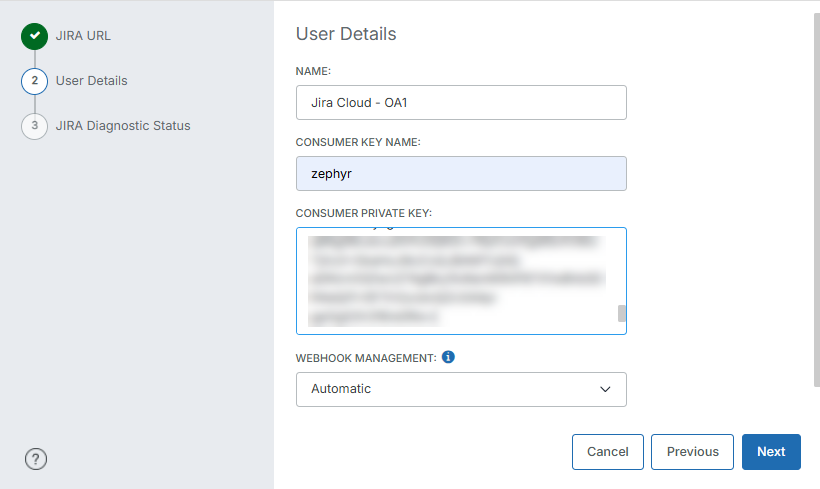Click the JIRA Diagnostic Status step label
Screen dimensions: 820x489
point(123,126)
